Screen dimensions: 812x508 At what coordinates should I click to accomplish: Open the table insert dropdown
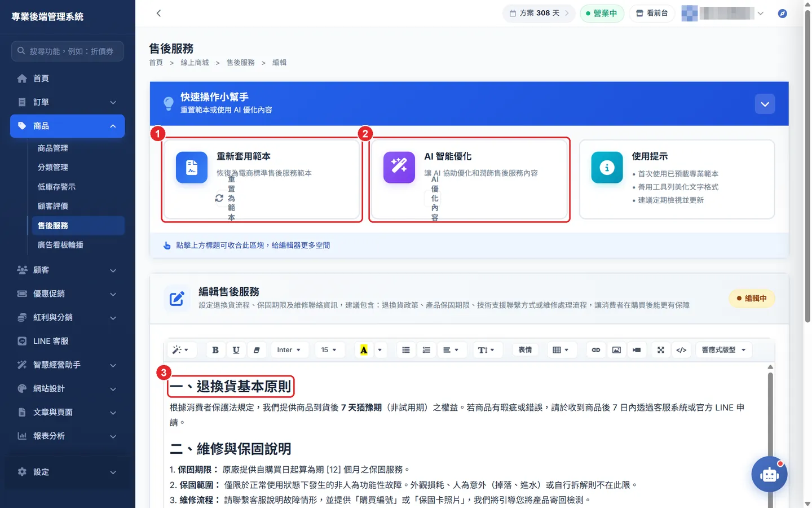tap(561, 350)
